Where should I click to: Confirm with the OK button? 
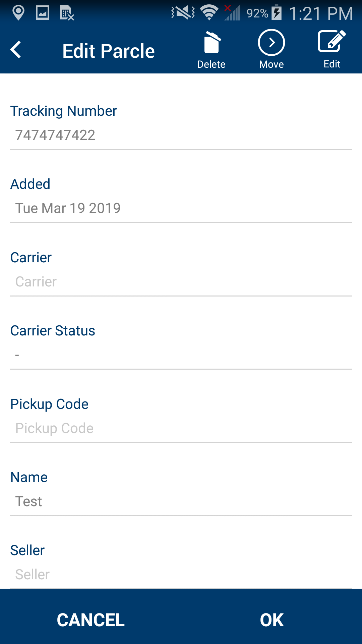coord(271,620)
